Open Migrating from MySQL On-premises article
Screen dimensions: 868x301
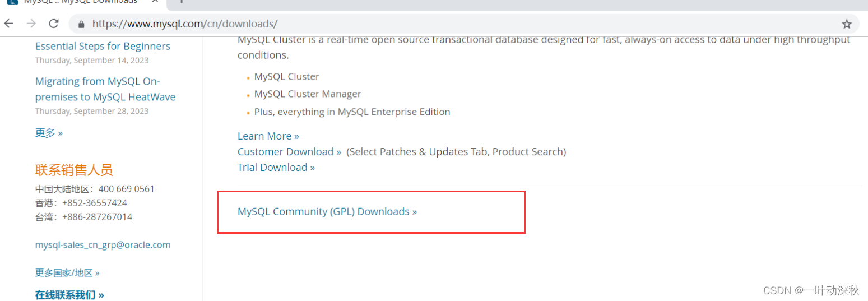point(105,89)
